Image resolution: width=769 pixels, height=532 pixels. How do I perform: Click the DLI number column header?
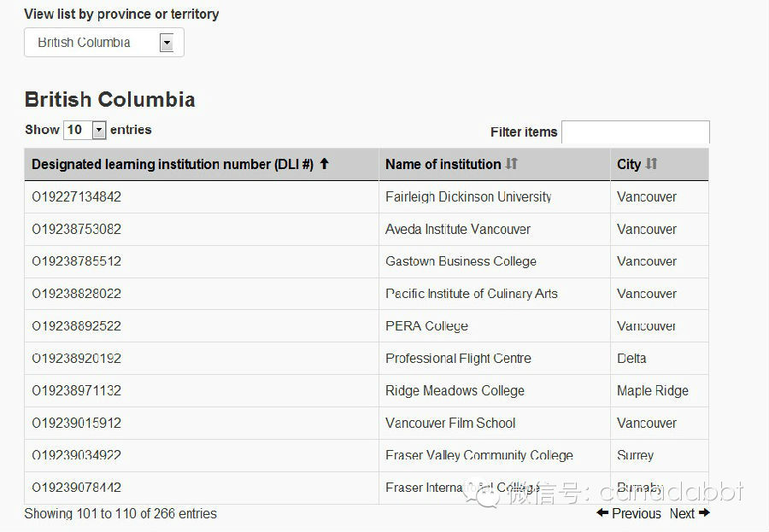pyautogui.click(x=173, y=164)
